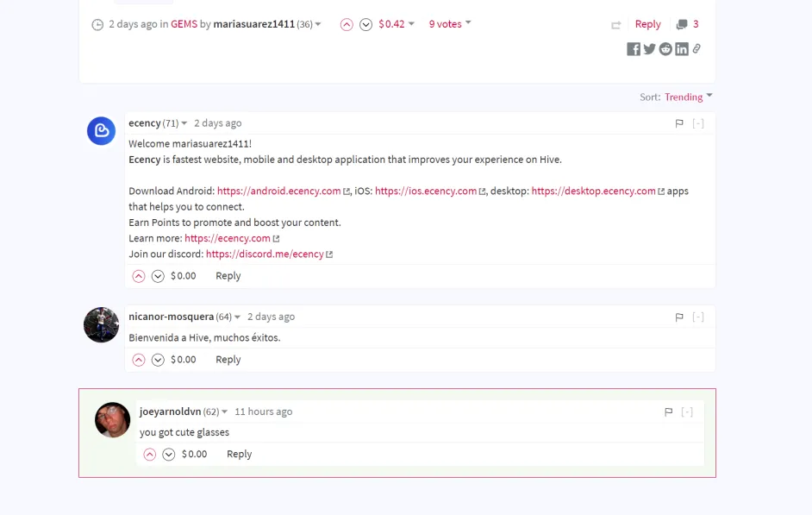This screenshot has height=515, width=812.
Task: Click the reblog icon next to Reply
Action: pos(615,25)
